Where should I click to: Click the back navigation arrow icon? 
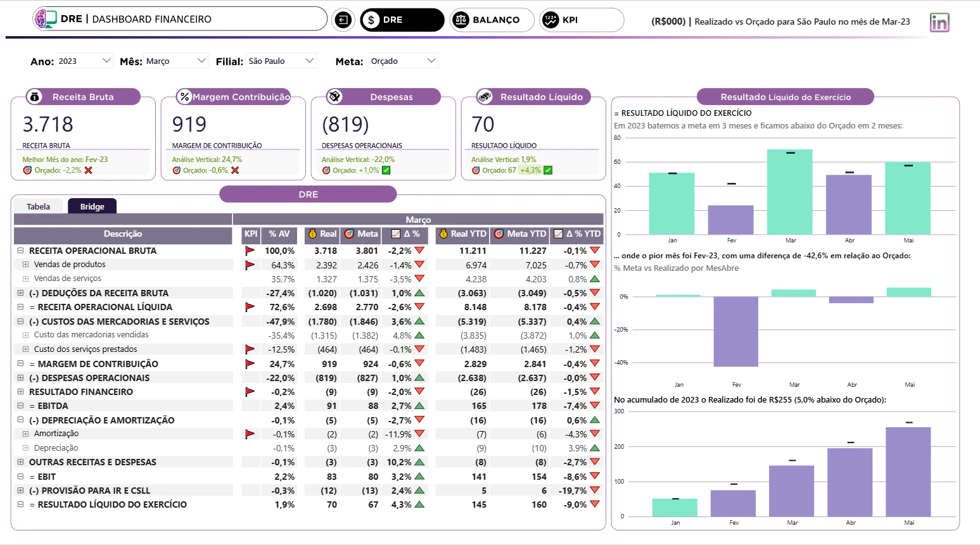point(343,20)
